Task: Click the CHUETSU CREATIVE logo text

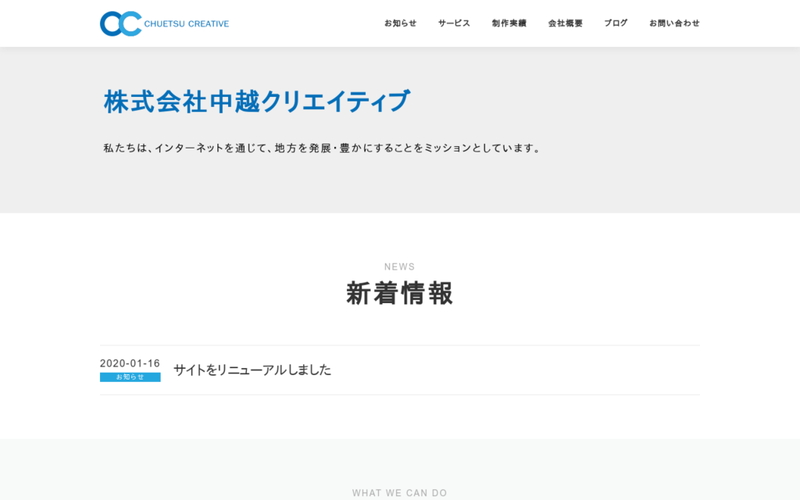Action: pyautogui.click(x=187, y=23)
